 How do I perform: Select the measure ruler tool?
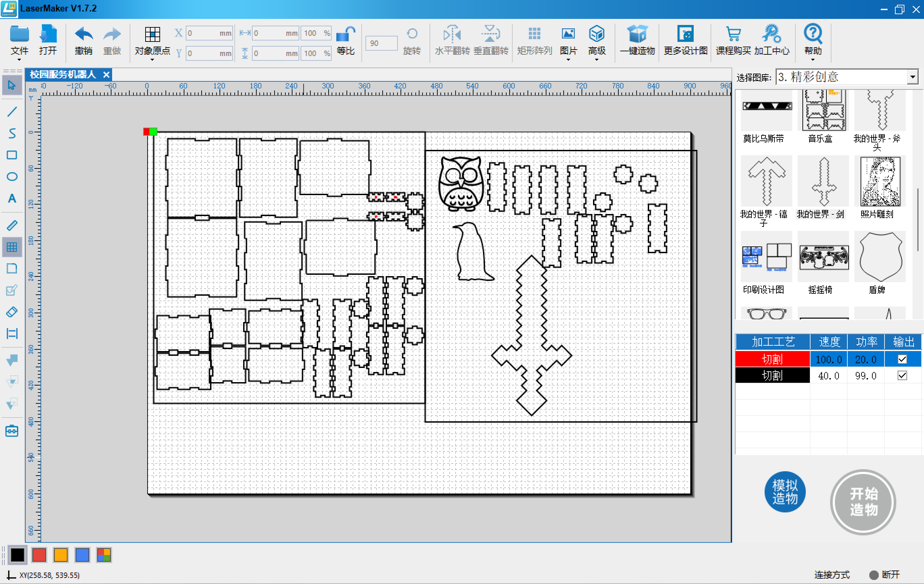pyautogui.click(x=12, y=225)
